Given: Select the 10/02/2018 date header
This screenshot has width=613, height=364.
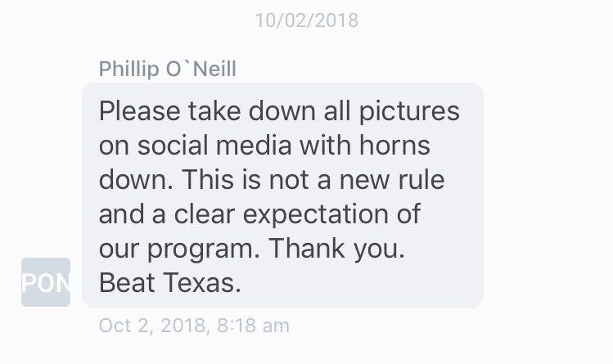Looking at the screenshot, I should pyautogui.click(x=306, y=20).
